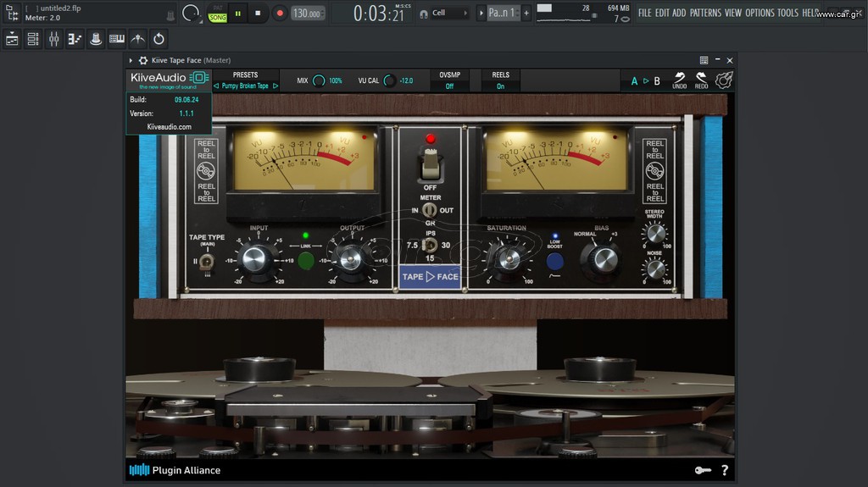Click the Undo arrow in Tape Face
The height and width of the screenshot is (487, 868).
pyautogui.click(x=679, y=80)
